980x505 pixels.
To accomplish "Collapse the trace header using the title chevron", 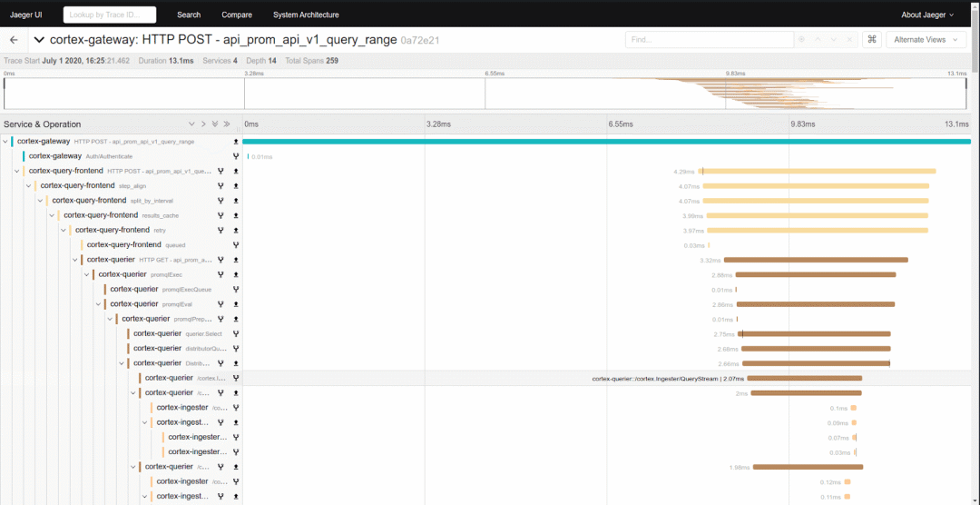I will click(39, 40).
